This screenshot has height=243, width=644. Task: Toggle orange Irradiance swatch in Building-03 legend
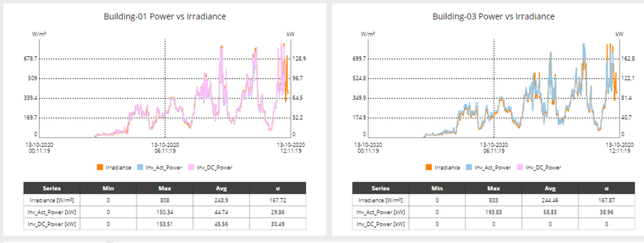click(428, 167)
